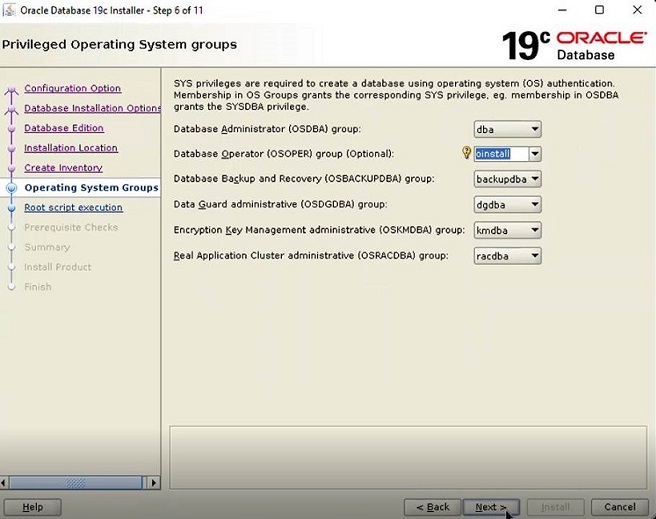Open the OSDBA group dropdown showing dba
The width and height of the screenshot is (656, 519).
pyautogui.click(x=507, y=129)
